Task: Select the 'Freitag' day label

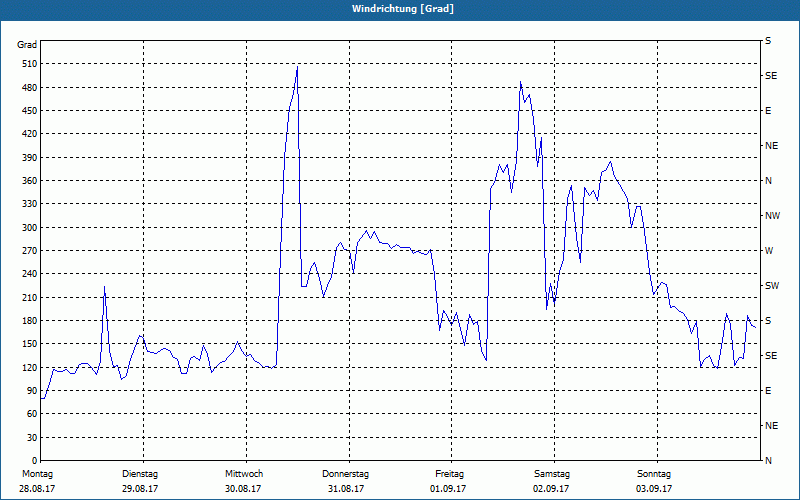Action: [449, 474]
